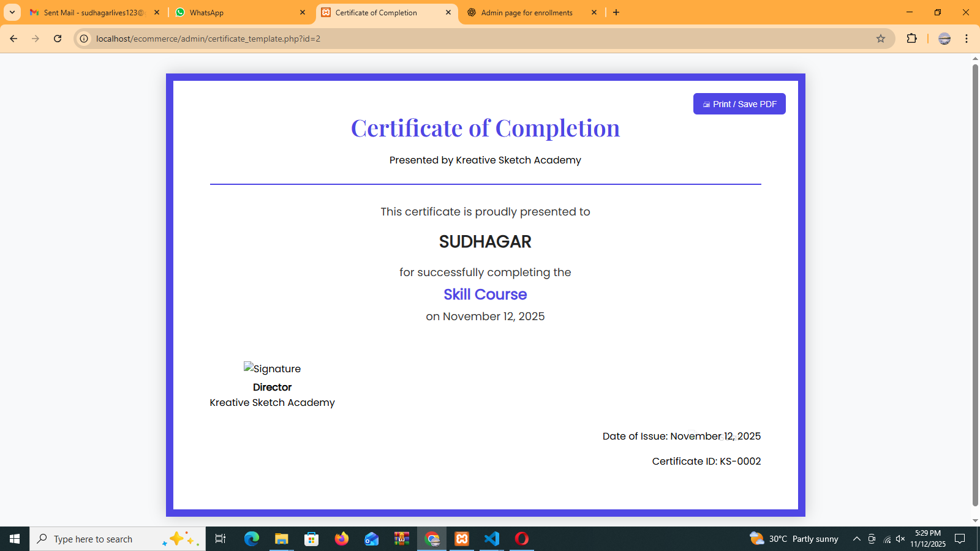The width and height of the screenshot is (980, 551).
Task: Go back to previous page
Action: click(x=13, y=39)
